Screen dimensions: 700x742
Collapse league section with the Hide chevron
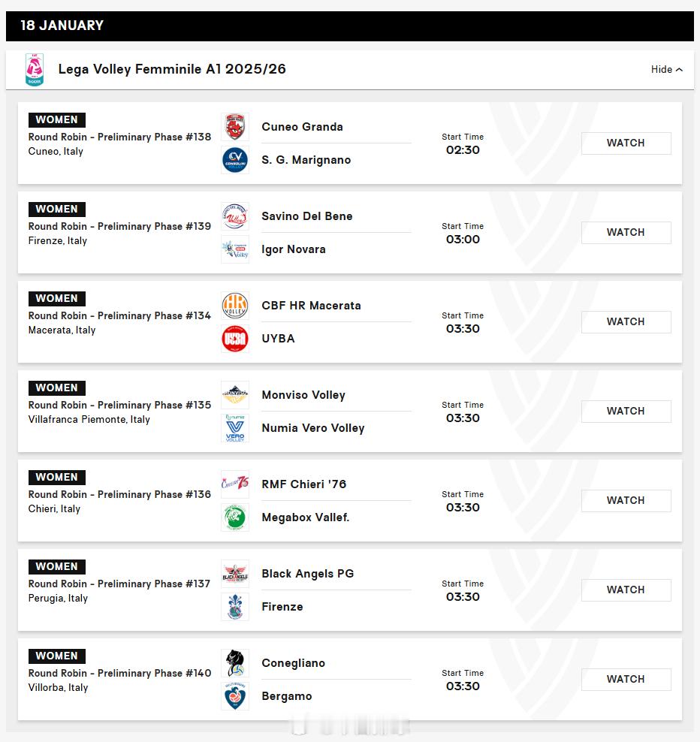pyautogui.click(x=667, y=69)
